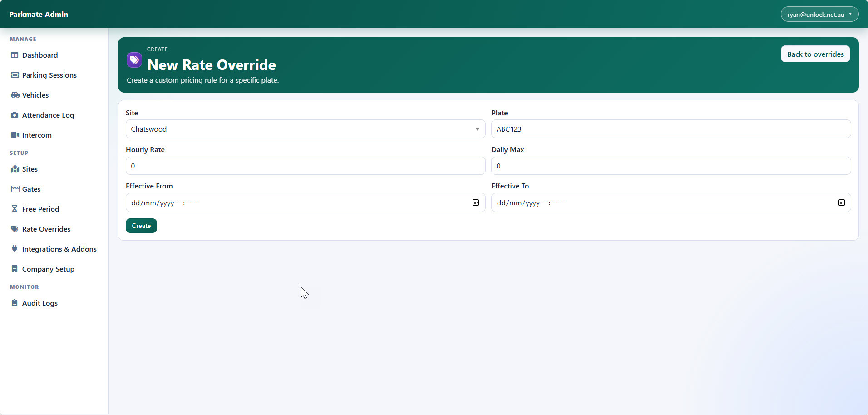This screenshot has height=415, width=868.
Task: Navigate to Company Setup
Action: pos(48,269)
